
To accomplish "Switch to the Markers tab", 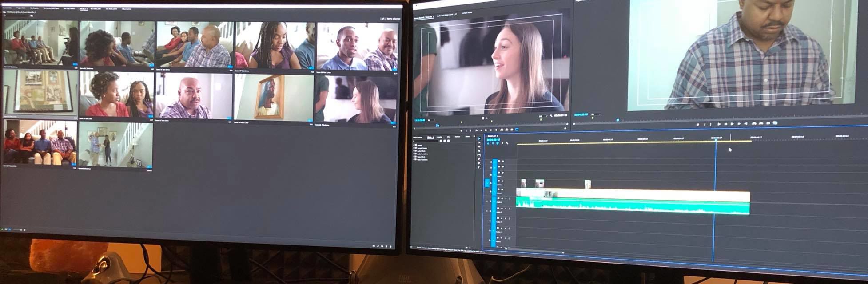I will [x=458, y=137].
